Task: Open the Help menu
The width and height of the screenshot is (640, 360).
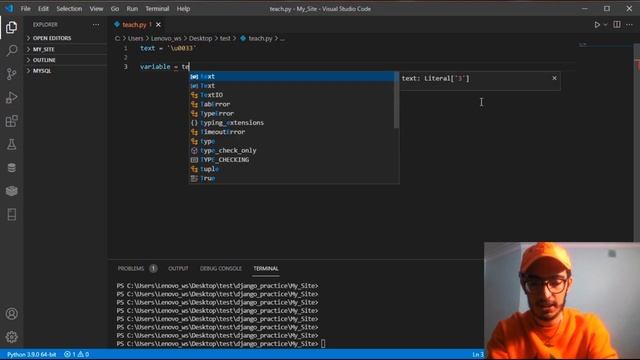Action: pos(183,9)
